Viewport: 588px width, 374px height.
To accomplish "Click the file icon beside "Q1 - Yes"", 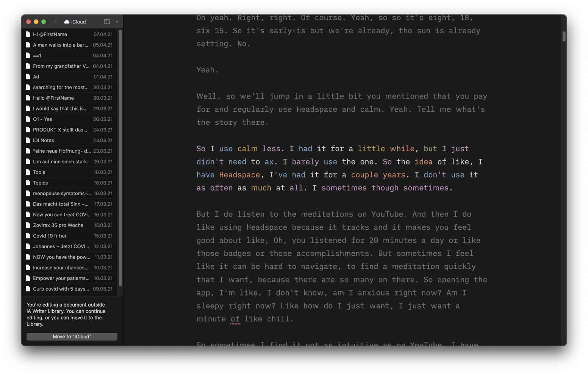I will (x=28, y=119).
